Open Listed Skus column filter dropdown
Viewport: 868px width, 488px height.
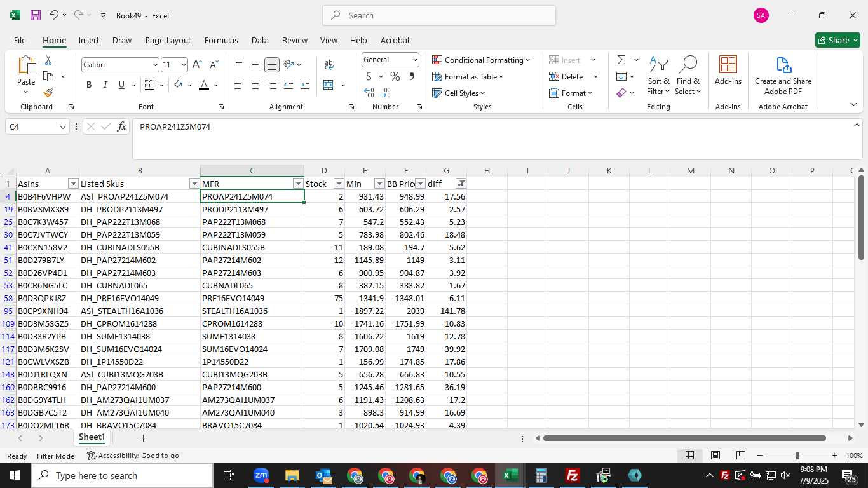click(194, 184)
